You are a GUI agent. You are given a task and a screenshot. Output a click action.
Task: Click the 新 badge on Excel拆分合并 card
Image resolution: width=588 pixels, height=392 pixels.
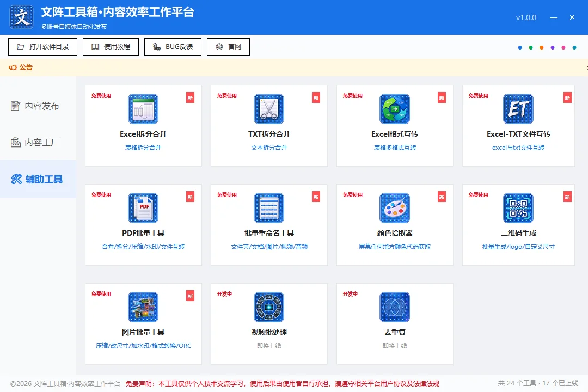[191, 98]
